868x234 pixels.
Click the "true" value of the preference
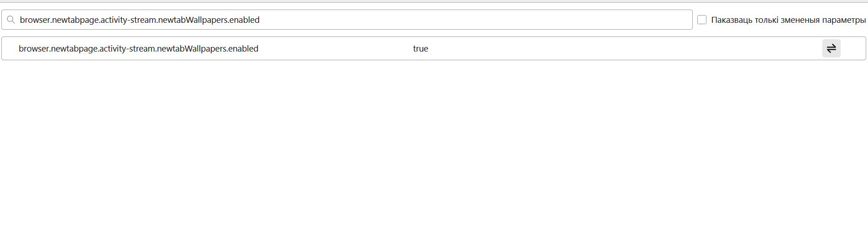tap(420, 48)
